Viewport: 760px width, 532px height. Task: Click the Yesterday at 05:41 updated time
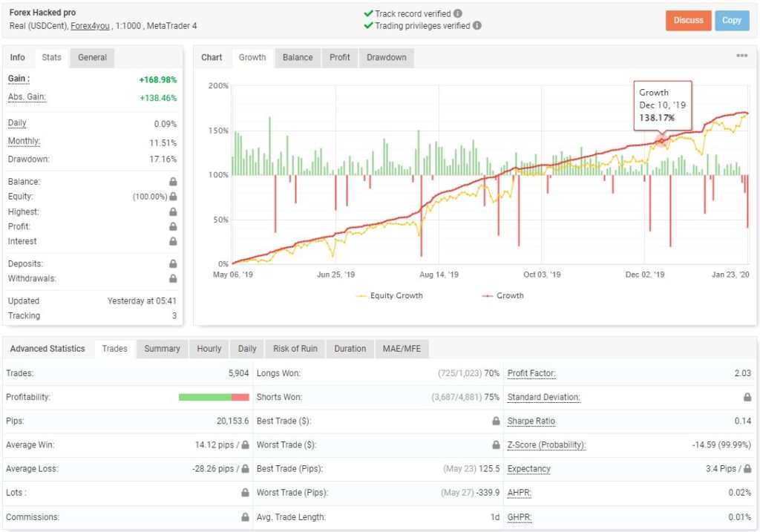[142, 301]
